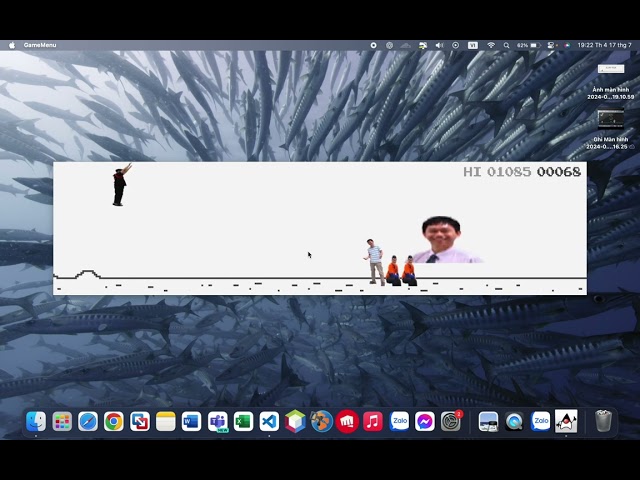
Task: Open Spotlight search magnifier icon
Action: click(507, 45)
